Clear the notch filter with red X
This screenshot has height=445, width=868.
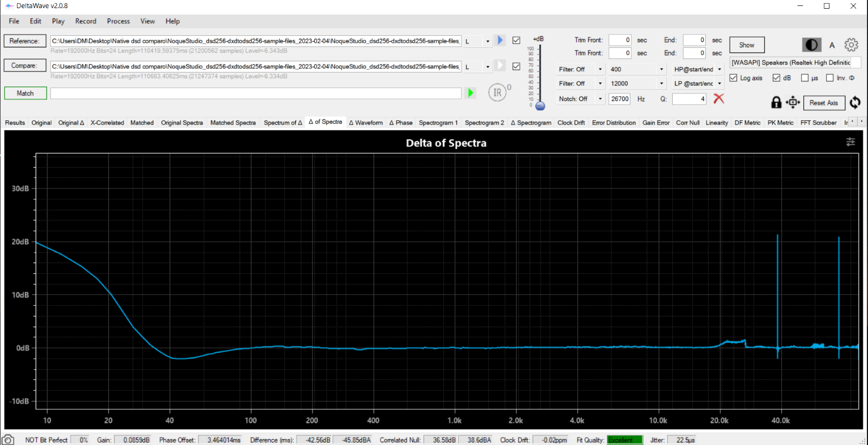pos(719,98)
